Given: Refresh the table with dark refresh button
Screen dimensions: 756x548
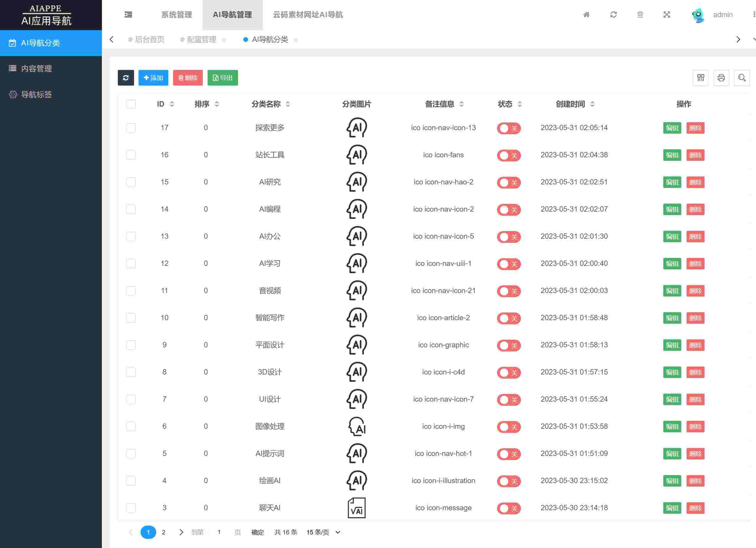Looking at the screenshot, I should point(126,78).
